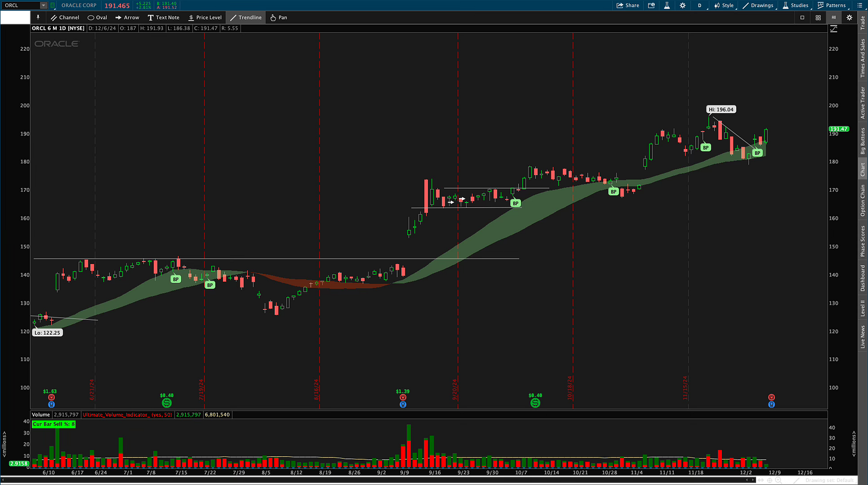Click the Volume study title
This screenshot has height=485, width=868.
click(x=41, y=414)
